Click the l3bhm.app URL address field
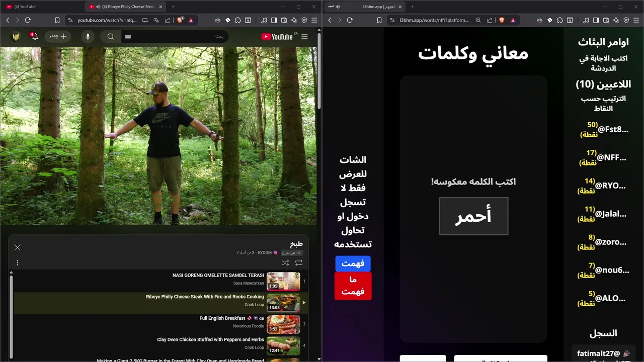Screen dimensions: 644x362 click(x=434, y=20)
